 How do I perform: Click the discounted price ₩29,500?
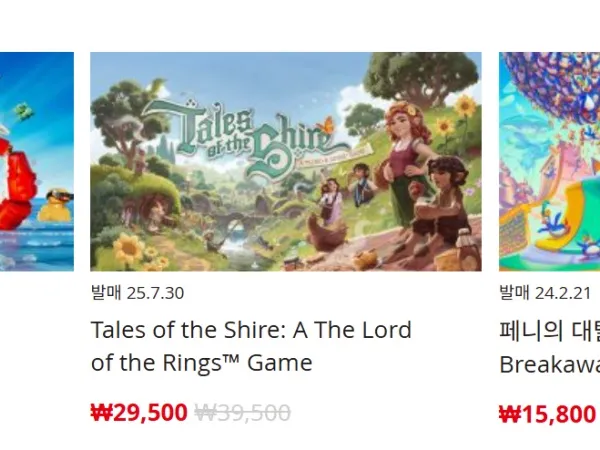(x=139, y=412)
